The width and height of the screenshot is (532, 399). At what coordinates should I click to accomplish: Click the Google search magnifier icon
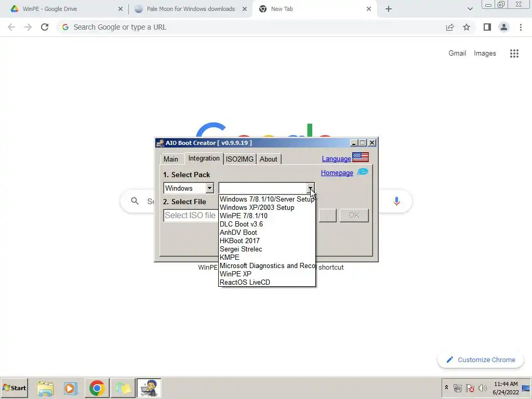(x=135, y=201)
